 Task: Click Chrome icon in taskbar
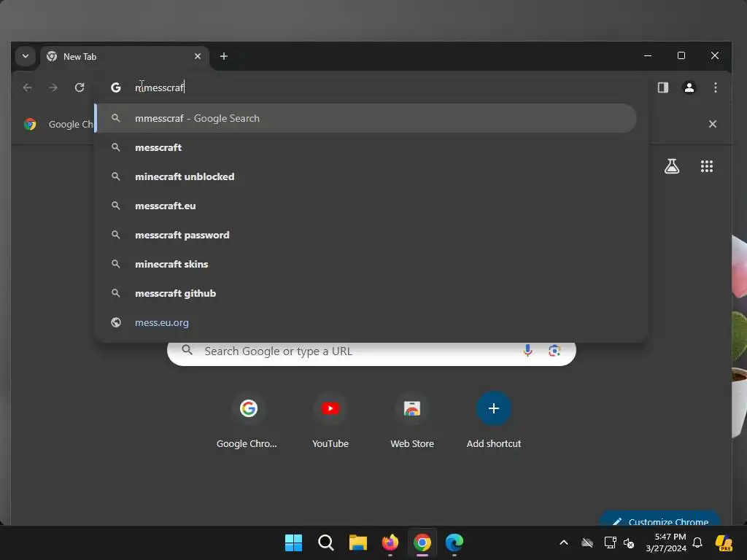tap(422, 542)
